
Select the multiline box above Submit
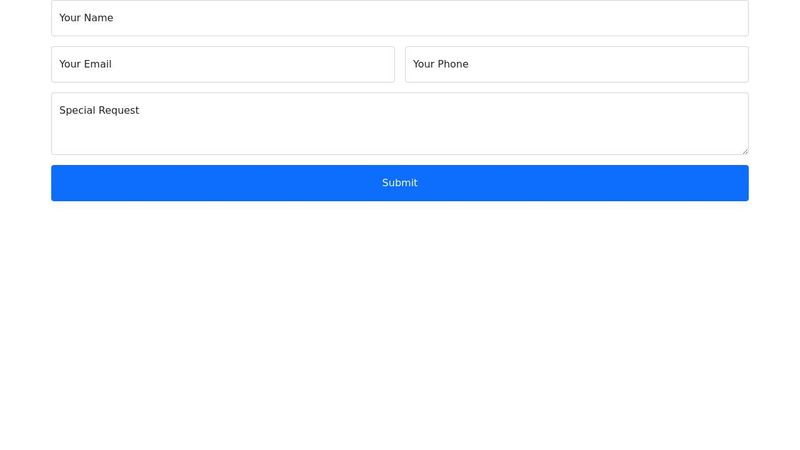click(400, 124)
